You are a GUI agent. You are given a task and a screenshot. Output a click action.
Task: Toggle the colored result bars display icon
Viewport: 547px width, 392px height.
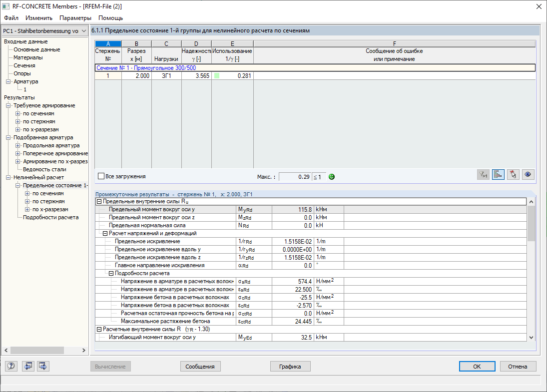tap(498, 175)
